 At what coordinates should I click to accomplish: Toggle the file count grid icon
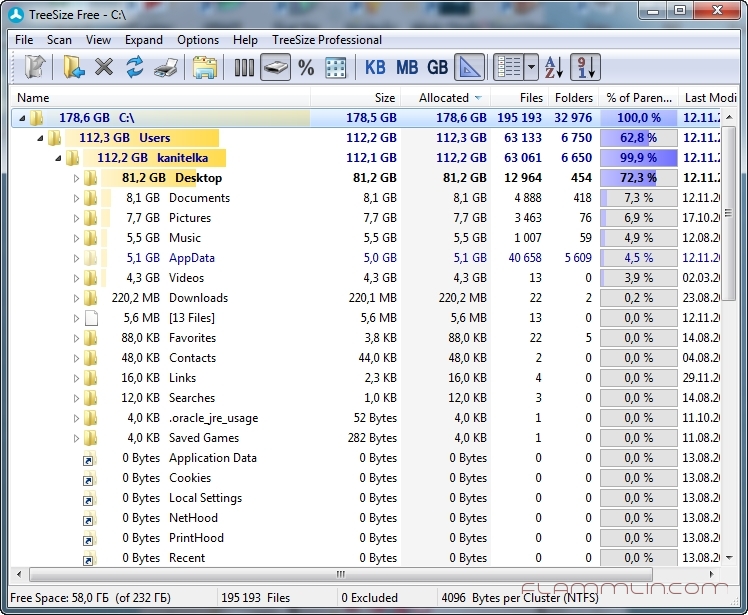click(336, 68)
